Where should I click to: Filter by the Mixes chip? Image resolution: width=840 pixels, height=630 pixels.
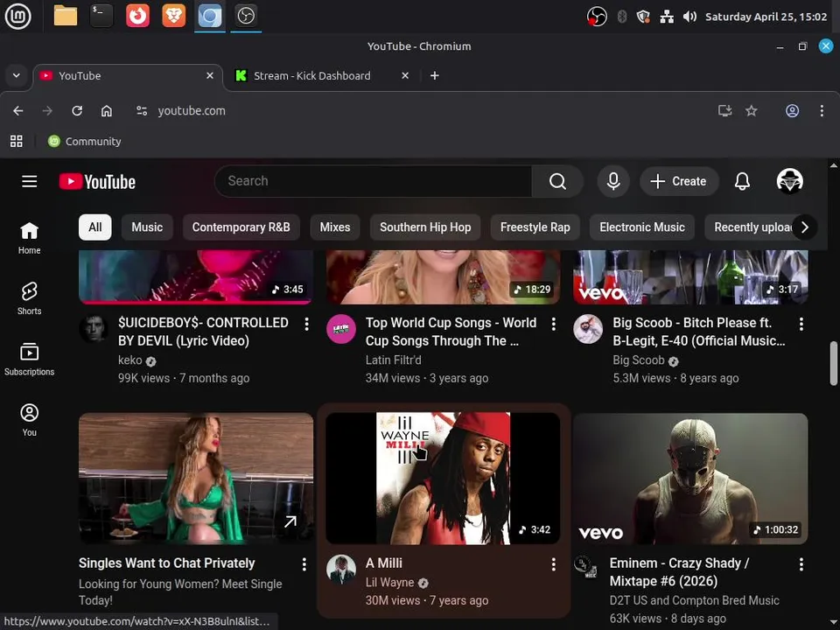[335, 227]
